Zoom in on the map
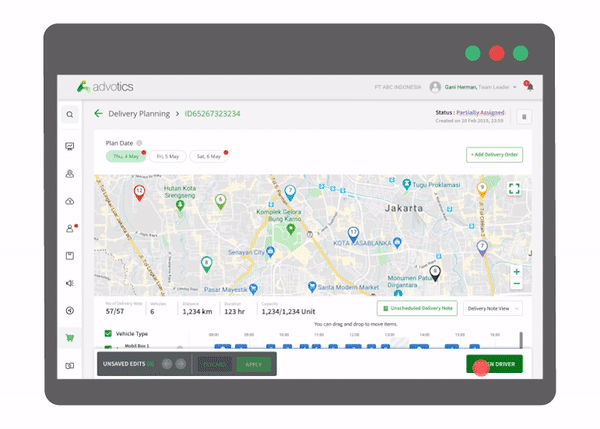 516,271
